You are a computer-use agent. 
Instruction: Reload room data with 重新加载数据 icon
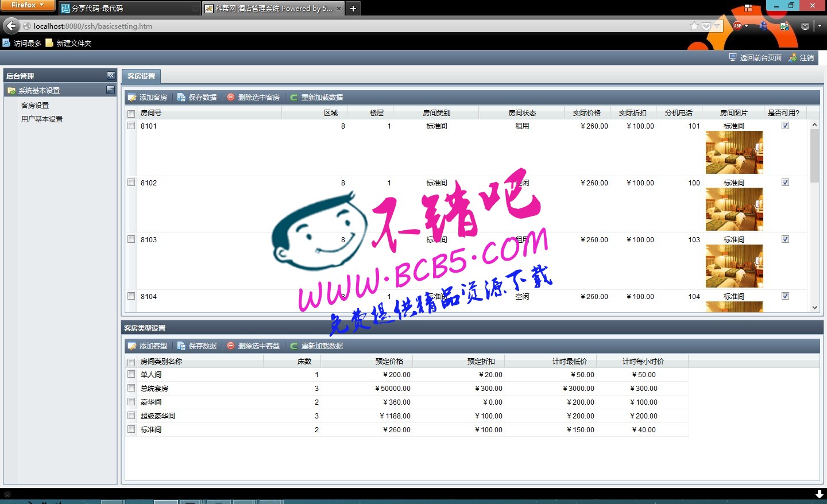(294, 98)
